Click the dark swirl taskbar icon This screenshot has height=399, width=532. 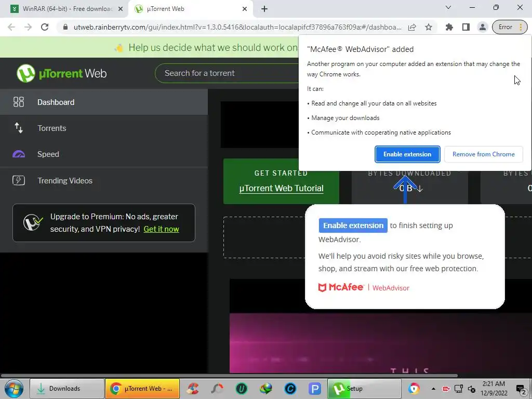point(217,389)
